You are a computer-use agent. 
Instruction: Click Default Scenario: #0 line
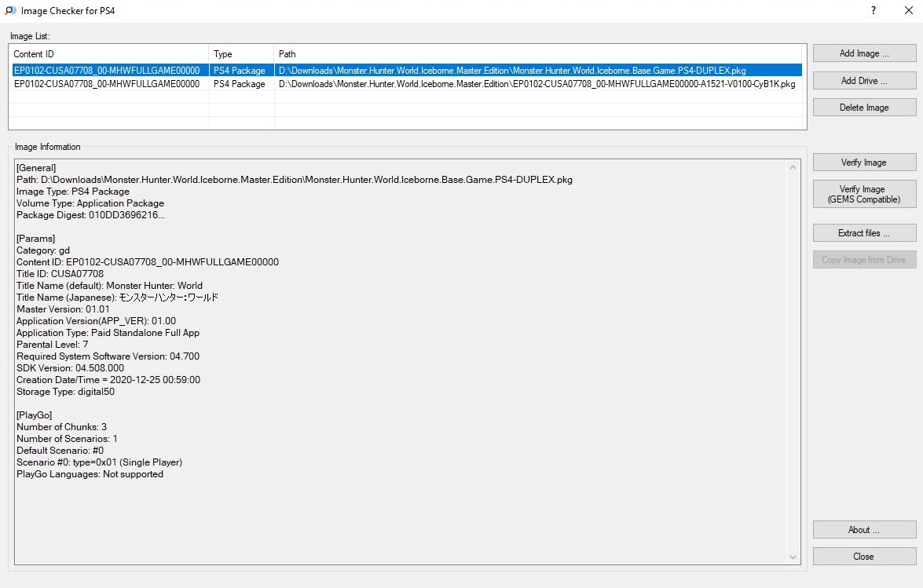tap(60, 451)
